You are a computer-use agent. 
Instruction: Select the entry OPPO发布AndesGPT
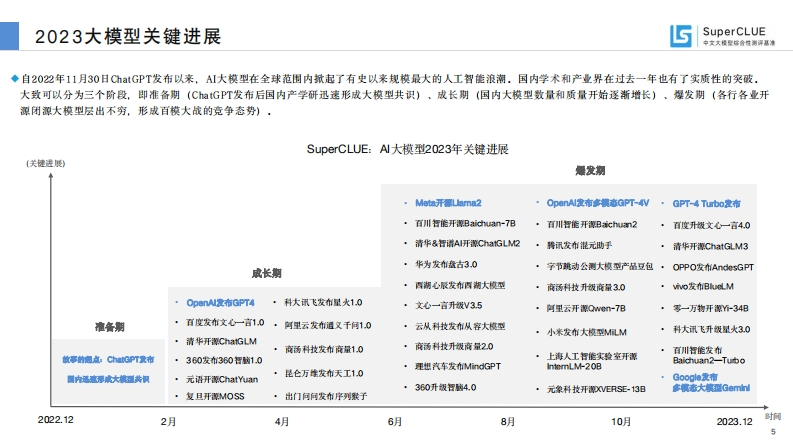(x=713, y=267)
